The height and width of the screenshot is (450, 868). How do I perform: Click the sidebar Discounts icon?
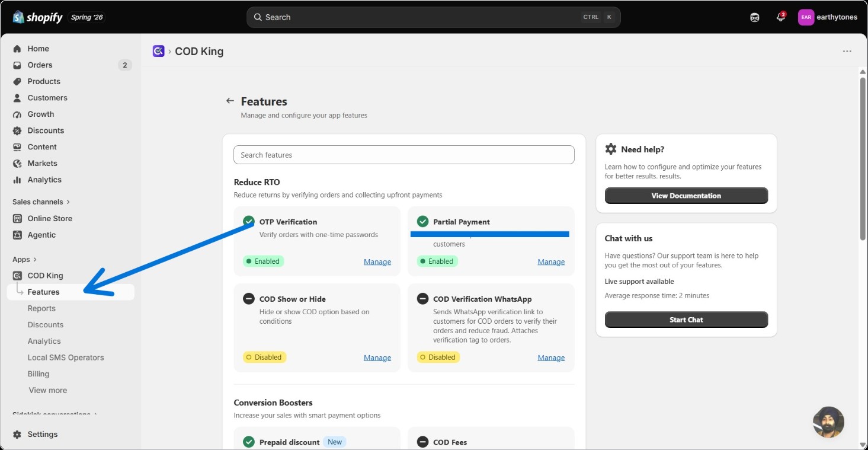coord(17,130)
